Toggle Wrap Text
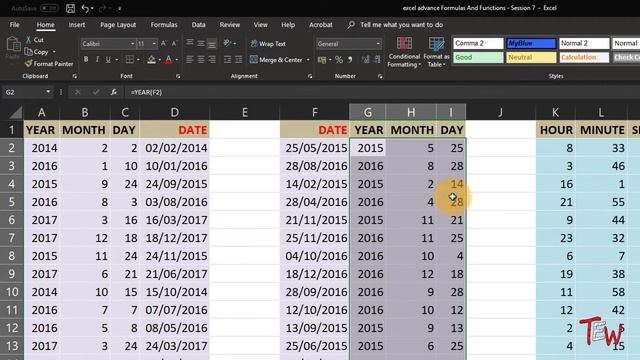Screen dimensions: 640x360 click(x=268, y=44)
